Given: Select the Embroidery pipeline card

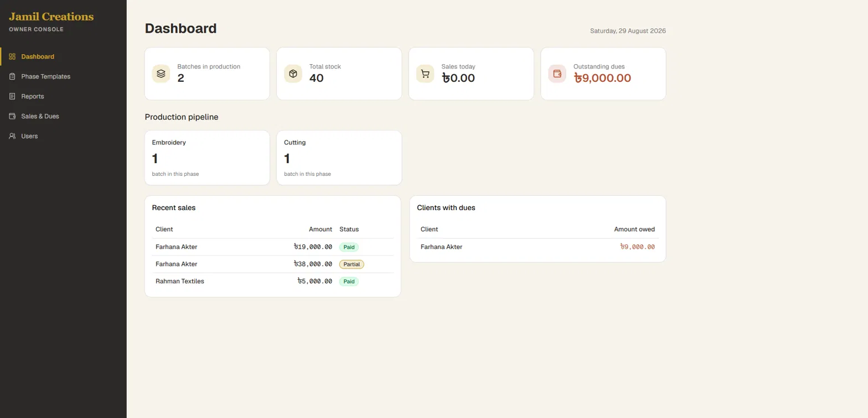Looking at the screenshot, I should click(x=207, y=158).
